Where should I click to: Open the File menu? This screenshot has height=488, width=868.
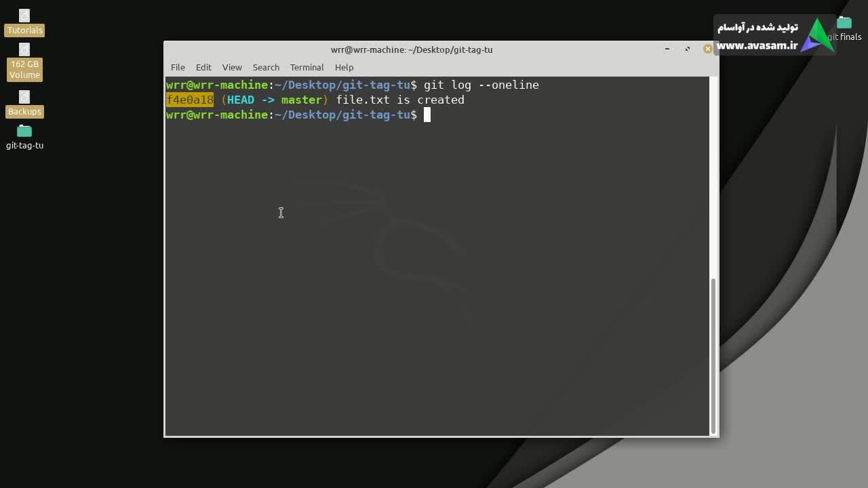178,67
